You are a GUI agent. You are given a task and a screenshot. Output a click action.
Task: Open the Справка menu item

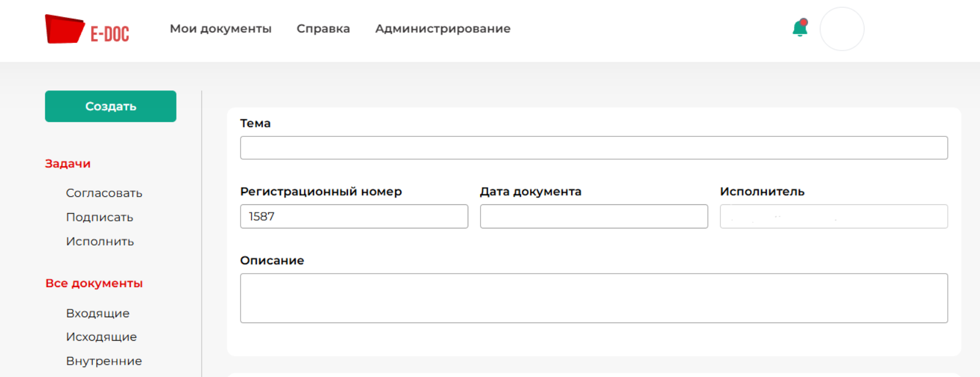coord(323,29)
